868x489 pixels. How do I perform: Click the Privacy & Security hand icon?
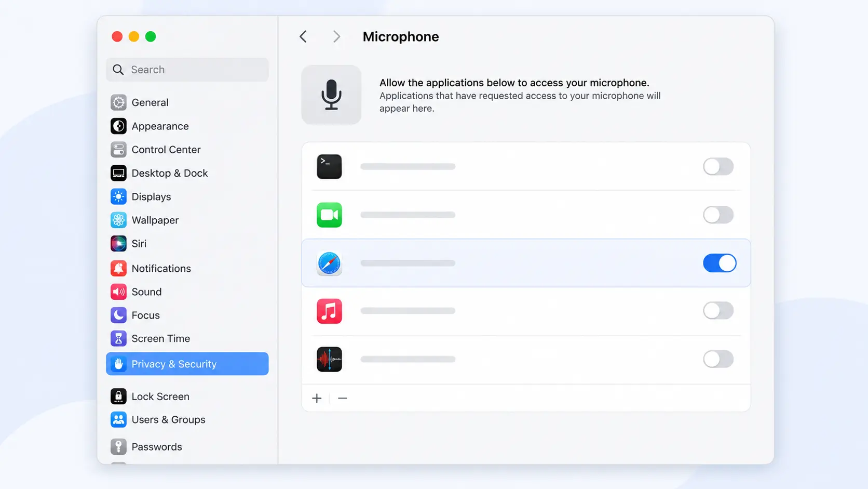pyautogui.click(x=118, y=364)
